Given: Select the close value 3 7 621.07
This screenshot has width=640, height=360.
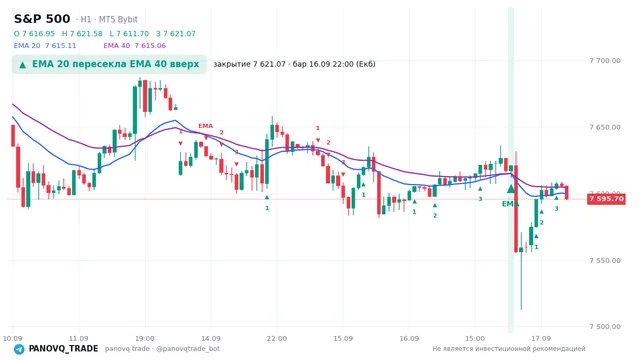Looking at the screenshot, I should click(x=176, y=33).
